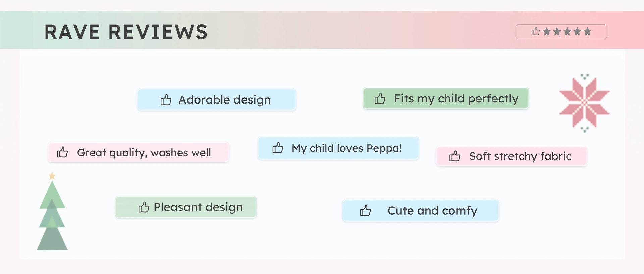Click the green Christmas tree graphic
The image size is (644, 274).
[x=52, y=218]
